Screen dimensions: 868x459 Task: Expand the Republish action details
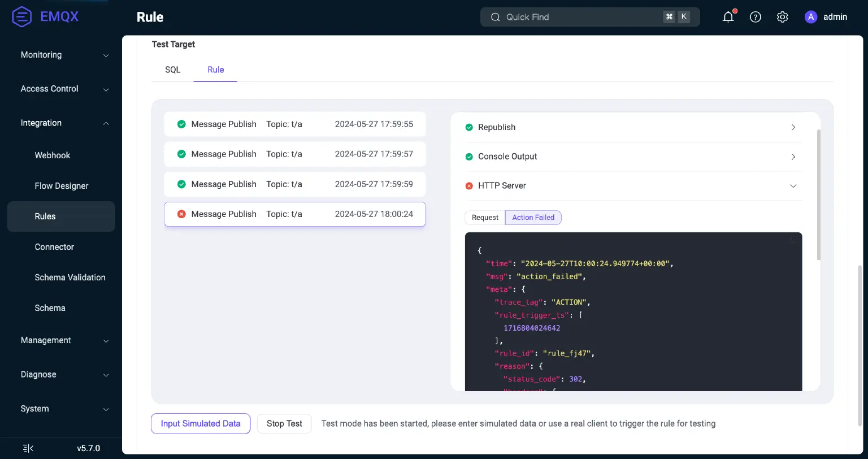[x=793, y=127]
